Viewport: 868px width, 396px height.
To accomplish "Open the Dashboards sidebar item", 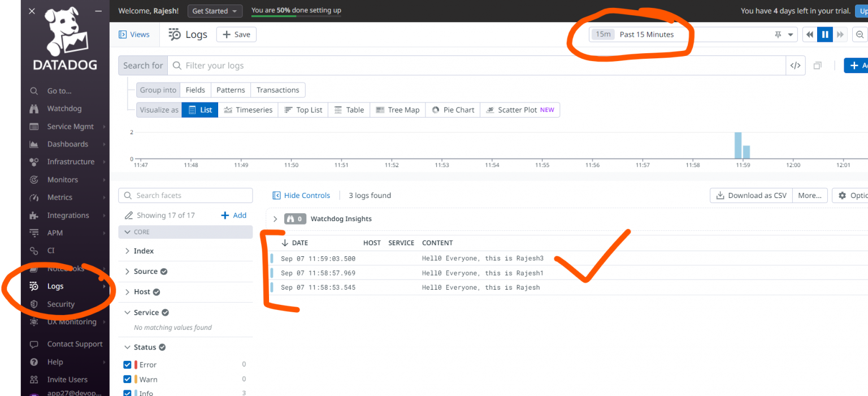I will 67,144.
